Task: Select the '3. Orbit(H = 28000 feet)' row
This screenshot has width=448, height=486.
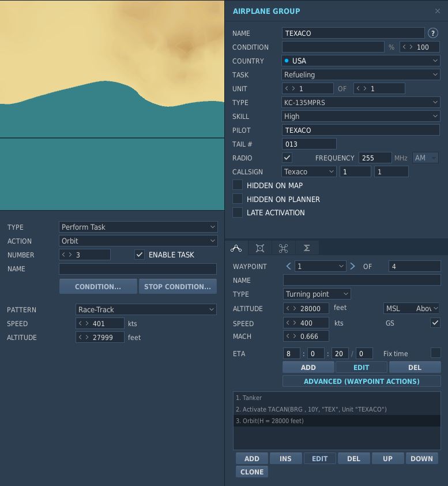Action: tap(337, 421)
